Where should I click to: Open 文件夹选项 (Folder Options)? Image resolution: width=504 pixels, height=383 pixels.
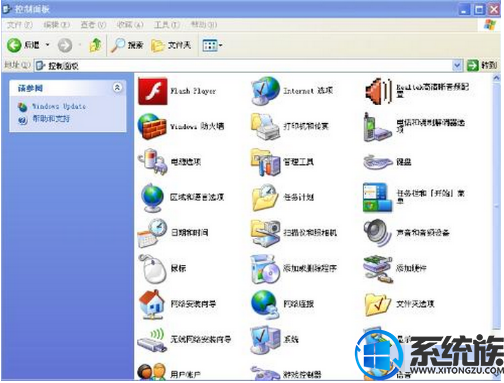pos(399,304)
